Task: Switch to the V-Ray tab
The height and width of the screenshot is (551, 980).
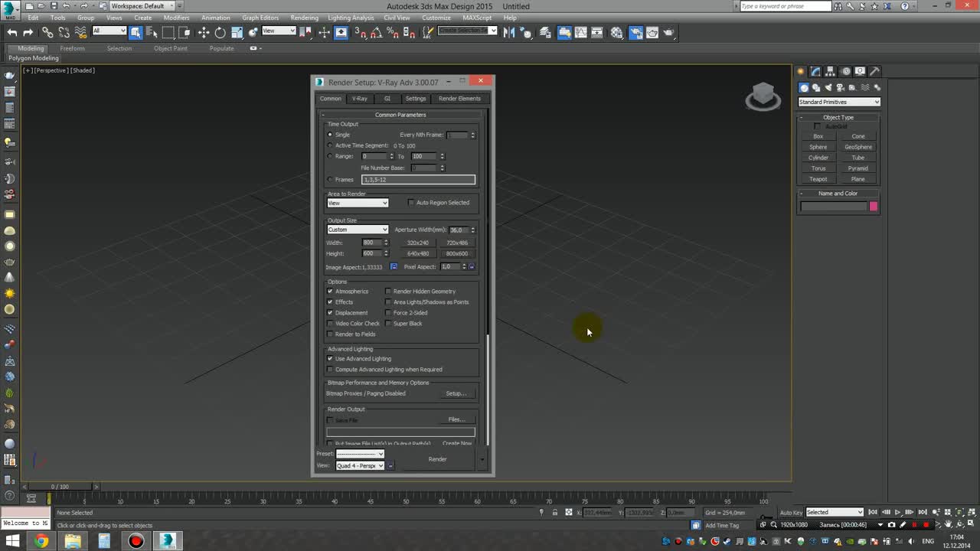Action: click(x=359, y=99)
